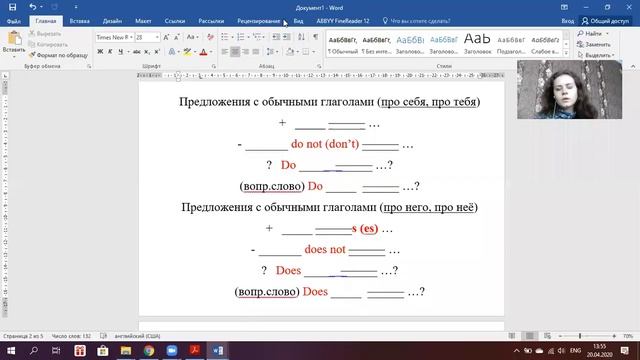The width and height of the screenshot is (640, 360).
Task: Toggle subscript (x₂) formatting
Action: (x=147, y=52)
